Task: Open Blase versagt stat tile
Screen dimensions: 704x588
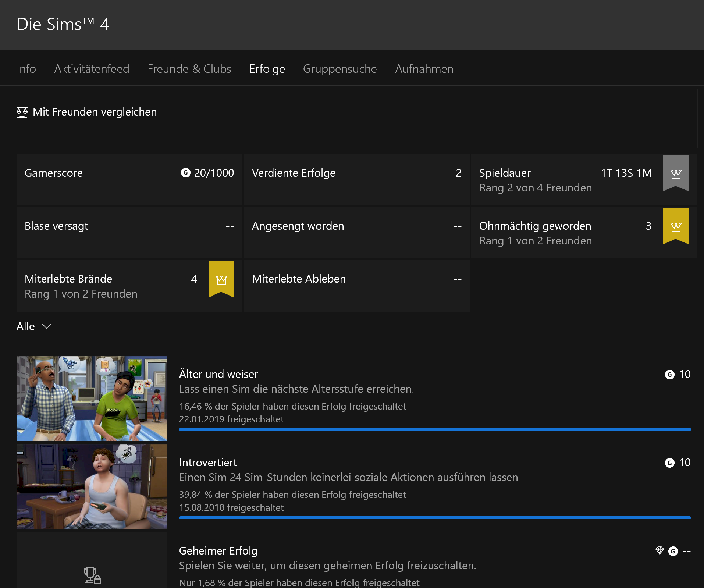Action: click(x=129, y=233)
